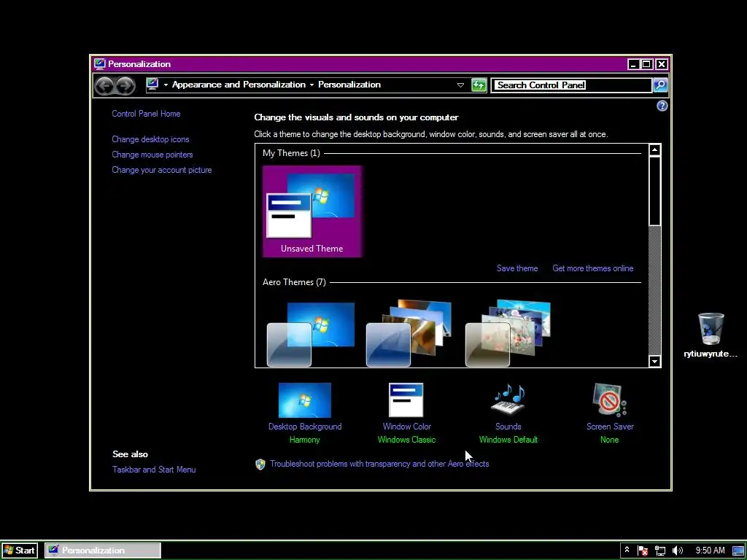The height and width of the screenshot is (560, 747).
Task: Click the Control Panel icon in address bar
Action: click(152, 85)
